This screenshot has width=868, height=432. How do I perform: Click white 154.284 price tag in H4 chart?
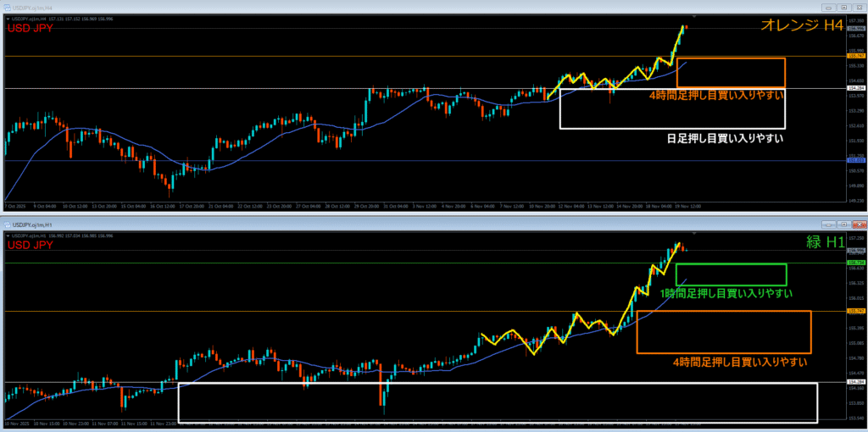point(856,88)
